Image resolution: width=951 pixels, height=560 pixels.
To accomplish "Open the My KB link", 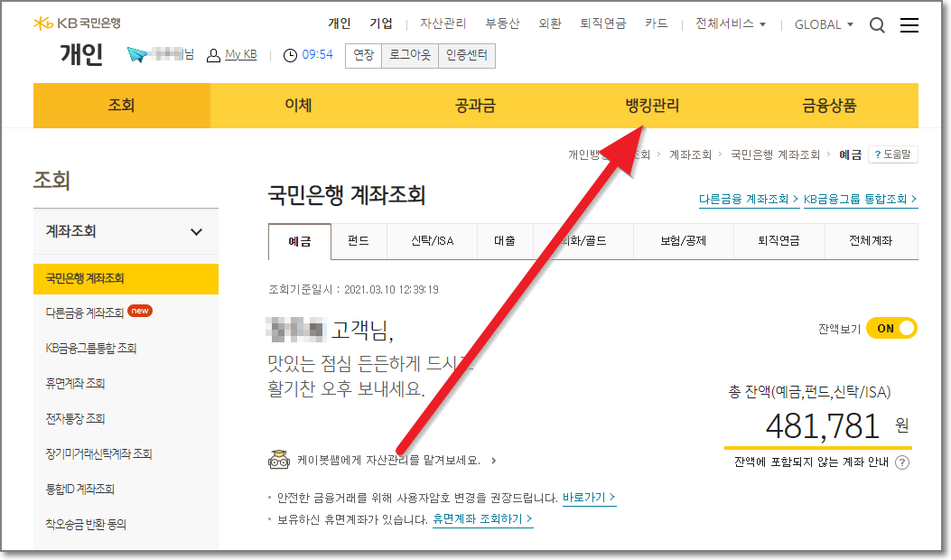I will (241, 54).
